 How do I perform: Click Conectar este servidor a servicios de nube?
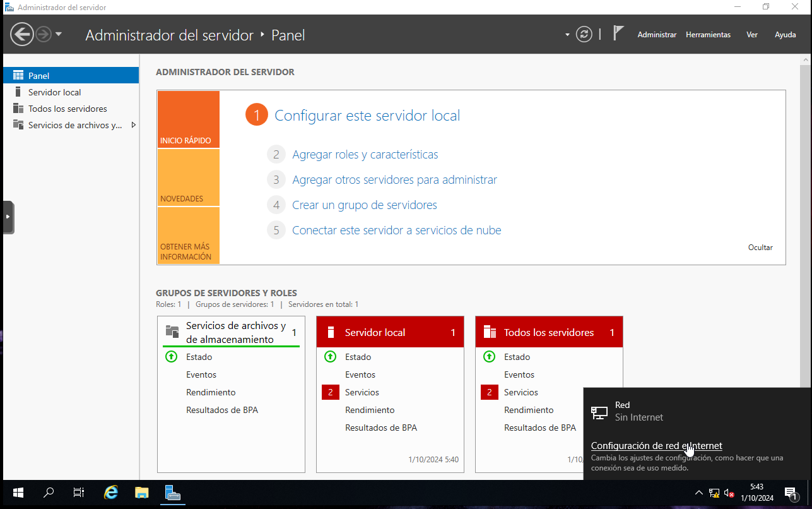point(397,231)
